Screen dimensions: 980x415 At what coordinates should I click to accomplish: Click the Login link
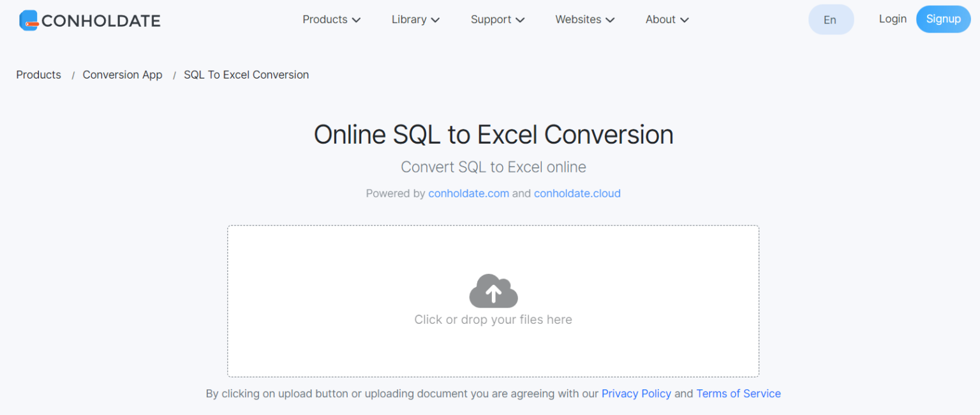(892, 19)
